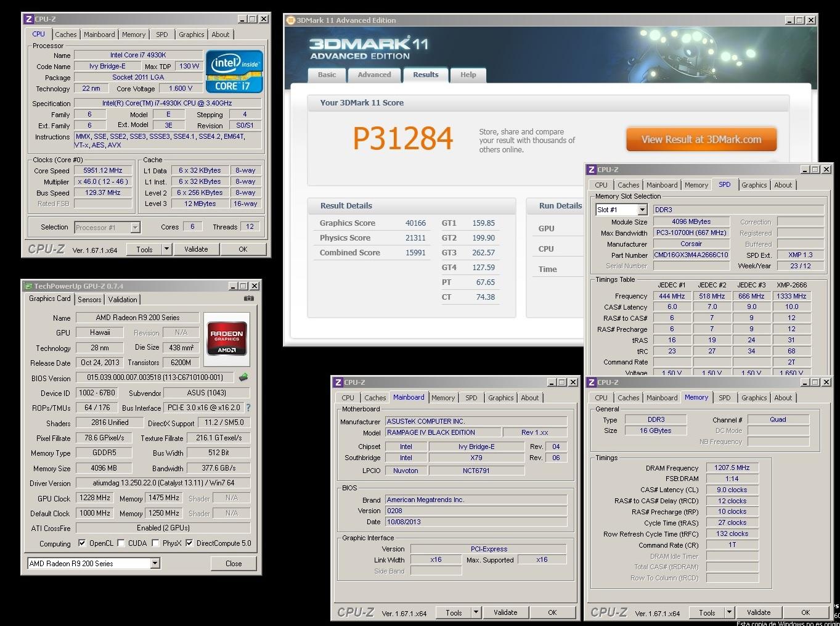Open Graphics tab in top-left CPU-Z
This screenshot has height=626, width=840.
192,35
